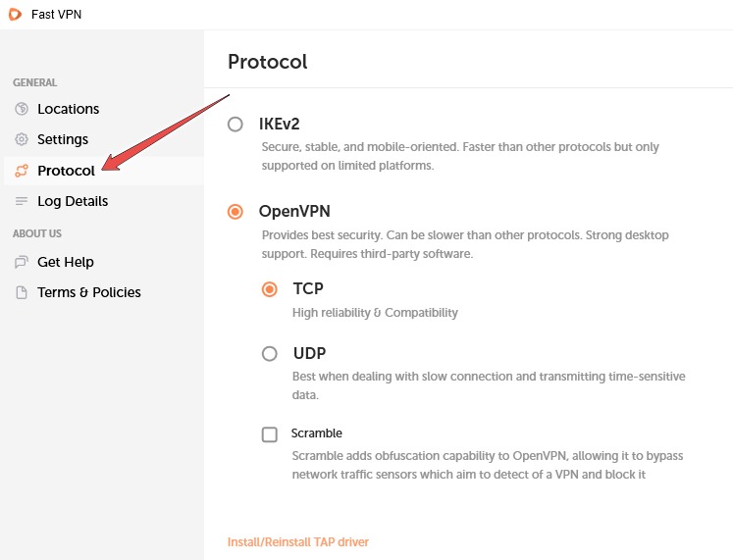Click Install/Reinstall TAP driver link
Image resolution: width=733 pixels, height=560 pixels.
click(x=298, y=541)
